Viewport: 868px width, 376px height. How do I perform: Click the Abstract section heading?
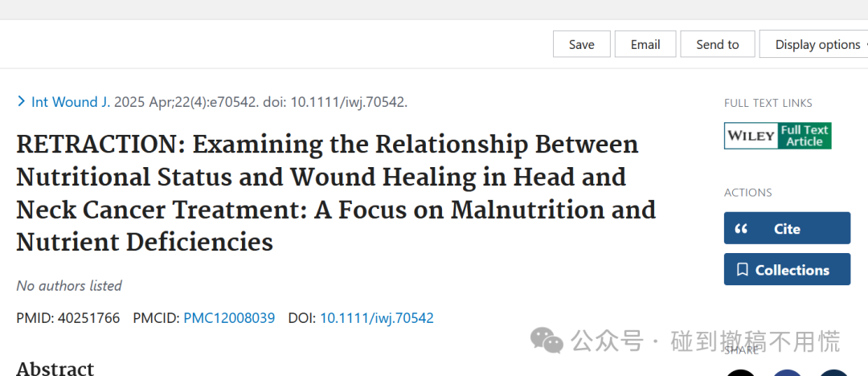pyautogui.click(x=55, y=368)
